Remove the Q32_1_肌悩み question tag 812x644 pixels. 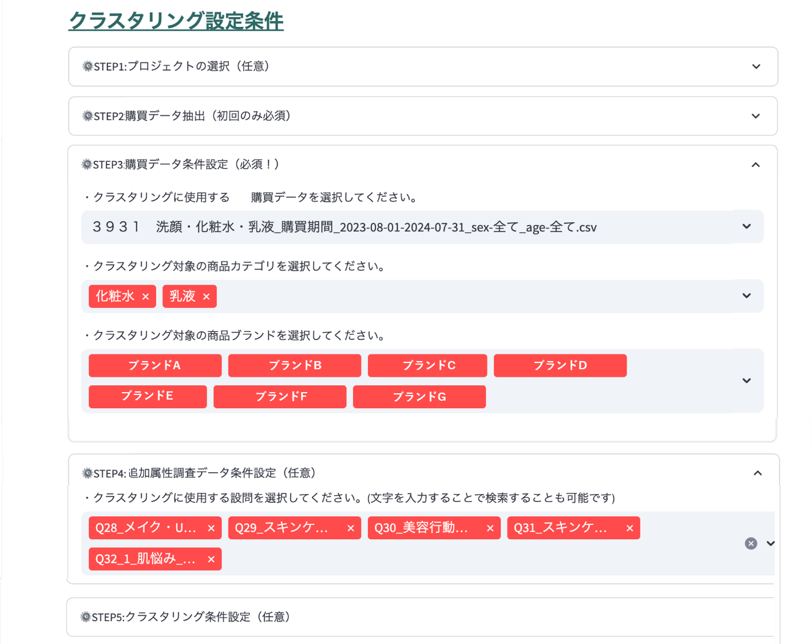click(211, 559)
